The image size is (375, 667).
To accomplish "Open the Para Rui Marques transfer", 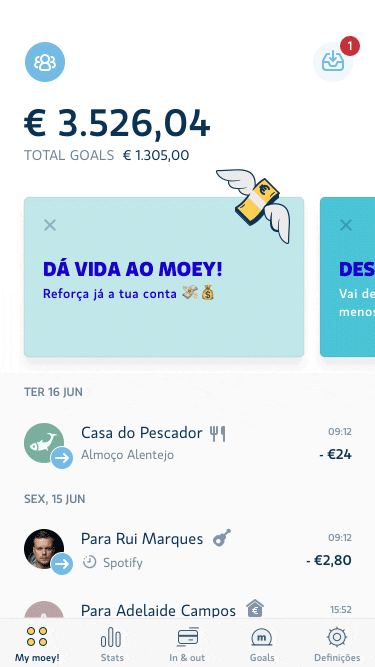I will coord(188,551).
